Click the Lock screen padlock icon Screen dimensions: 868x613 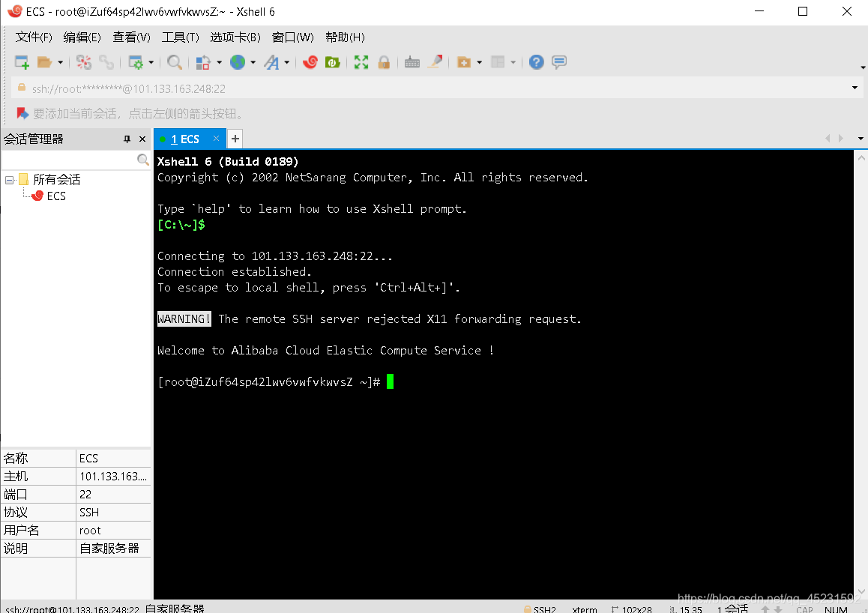tap(384, 62)
